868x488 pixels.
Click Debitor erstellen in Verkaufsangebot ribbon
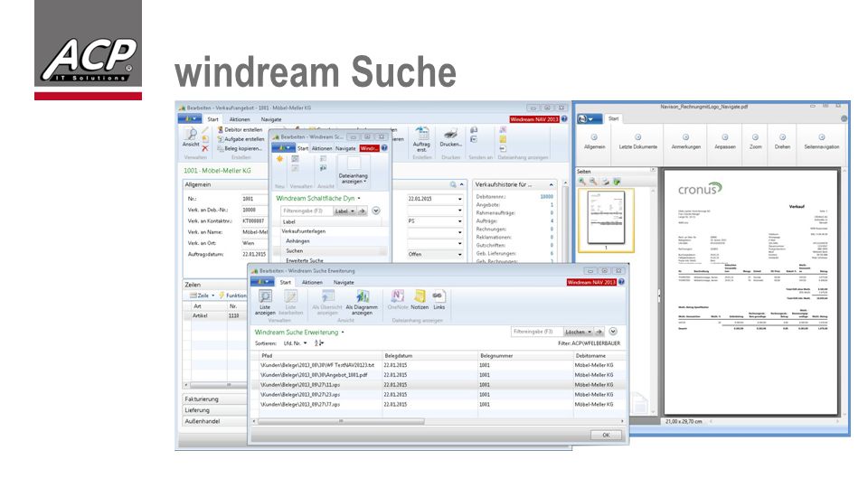240,129
